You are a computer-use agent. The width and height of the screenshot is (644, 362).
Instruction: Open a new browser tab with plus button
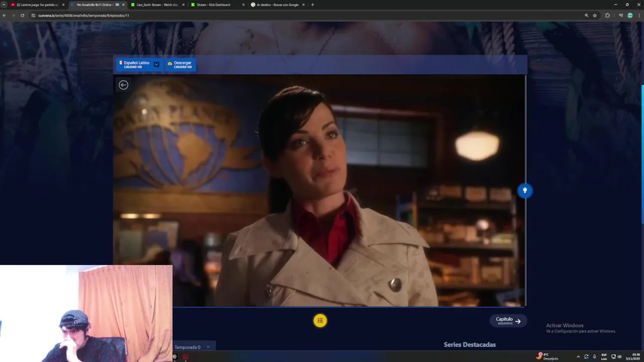tap(312, 5)
